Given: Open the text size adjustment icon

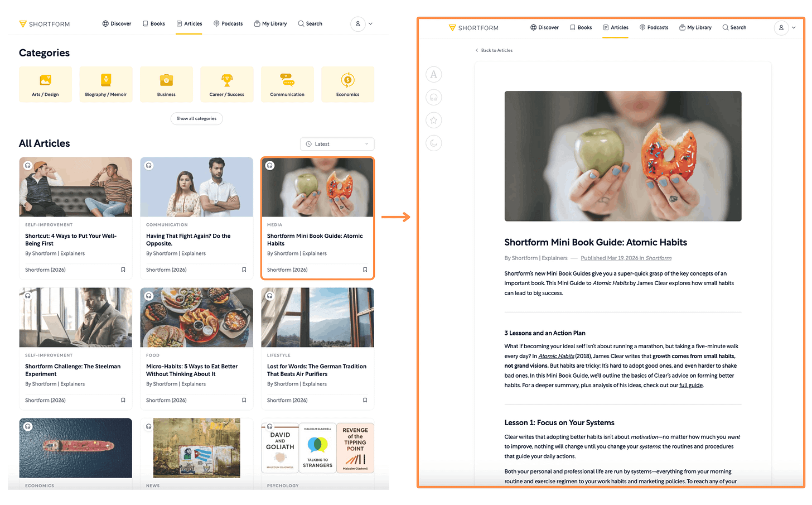Looking at the screenshot, I should pos(434,74).
